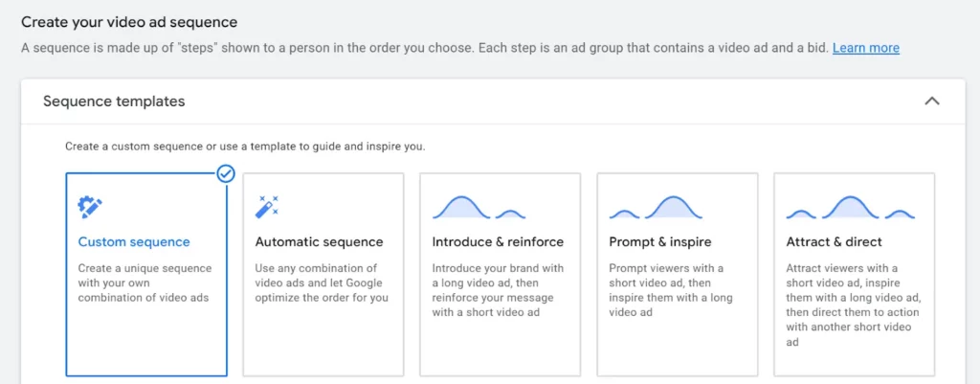Click the Create your video ad sequence heading

[129, 21]
